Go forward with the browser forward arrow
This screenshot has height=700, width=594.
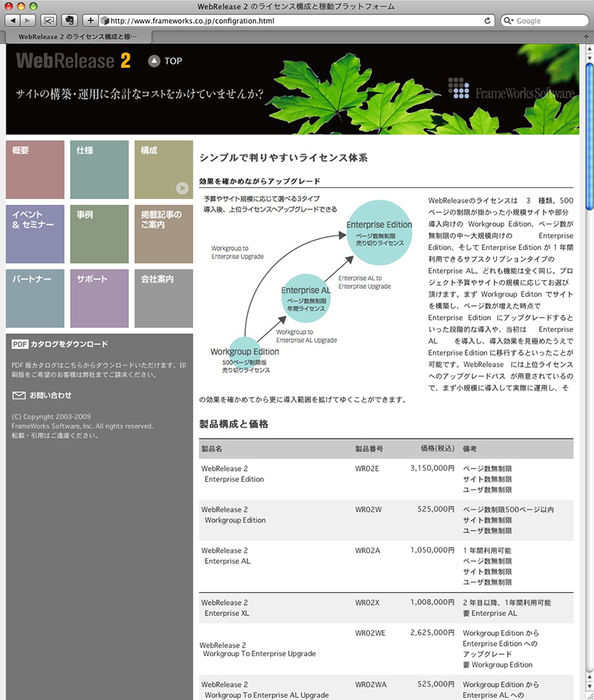(x=27, y=21)
